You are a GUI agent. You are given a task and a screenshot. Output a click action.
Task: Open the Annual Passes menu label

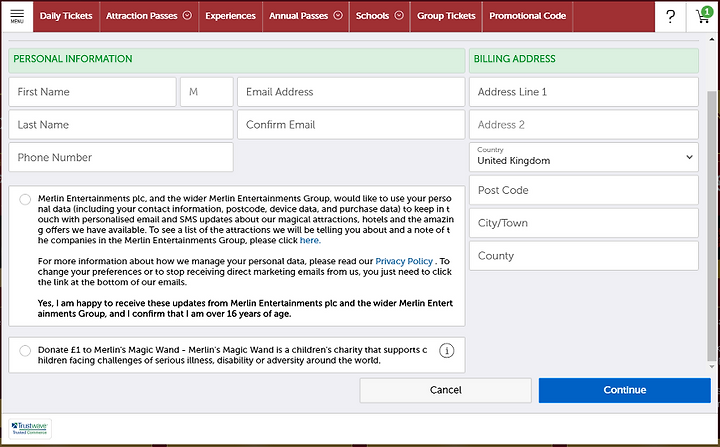(298, 16)
